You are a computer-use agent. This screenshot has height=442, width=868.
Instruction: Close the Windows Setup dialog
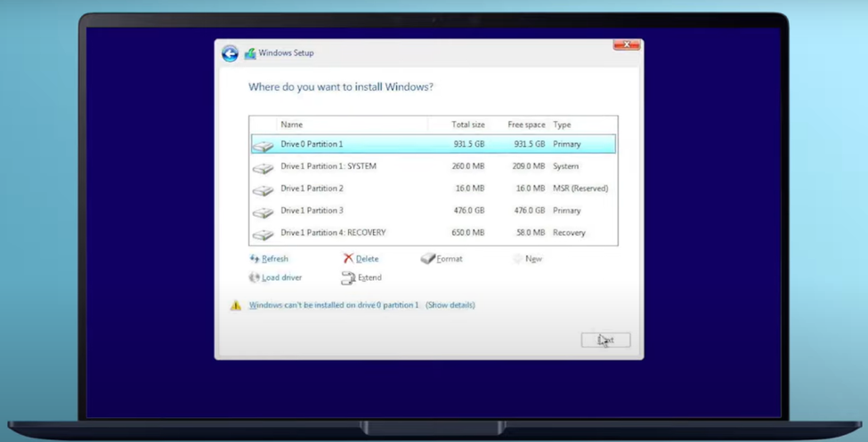[x=627, y=44]
